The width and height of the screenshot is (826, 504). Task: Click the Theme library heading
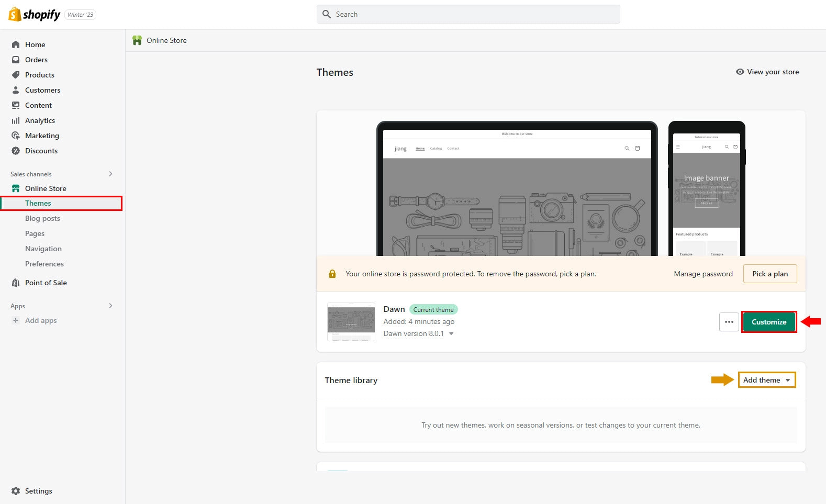coord(351,380)
